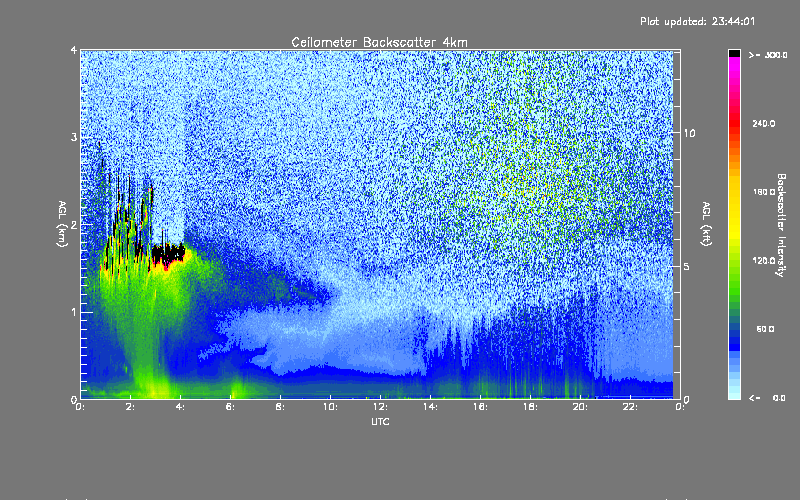Click the black cloud base band near 3 UTC
This screenshot has height=500, width=800.
[x=168, y=252]
